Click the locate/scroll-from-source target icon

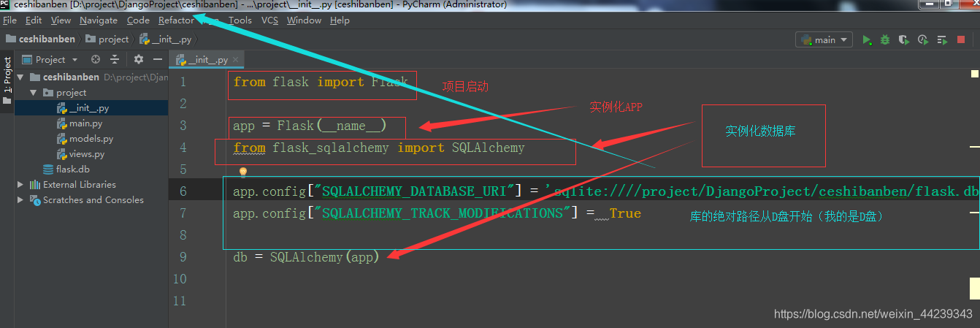click(96, 59)
